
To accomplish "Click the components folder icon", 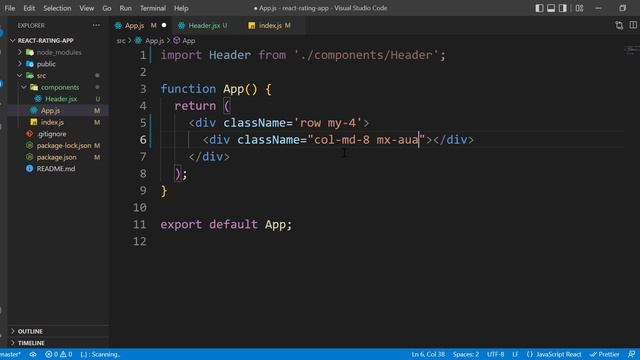I will coord(34,87).
